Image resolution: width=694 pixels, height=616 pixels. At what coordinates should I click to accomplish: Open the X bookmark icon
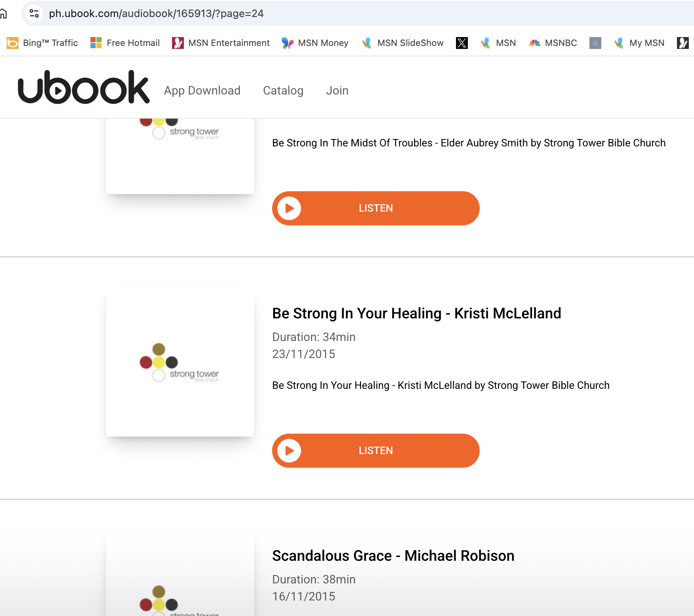click(x=462, y=43)
